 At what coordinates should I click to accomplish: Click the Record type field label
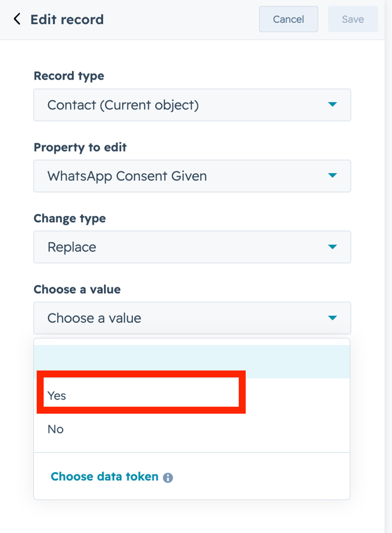click(x=68, y=76)
